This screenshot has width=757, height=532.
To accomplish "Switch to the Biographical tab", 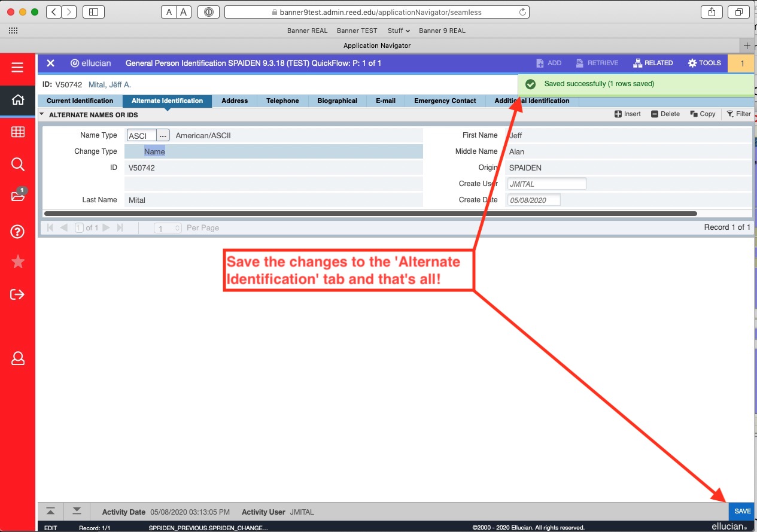I will [x=337, y=101].
